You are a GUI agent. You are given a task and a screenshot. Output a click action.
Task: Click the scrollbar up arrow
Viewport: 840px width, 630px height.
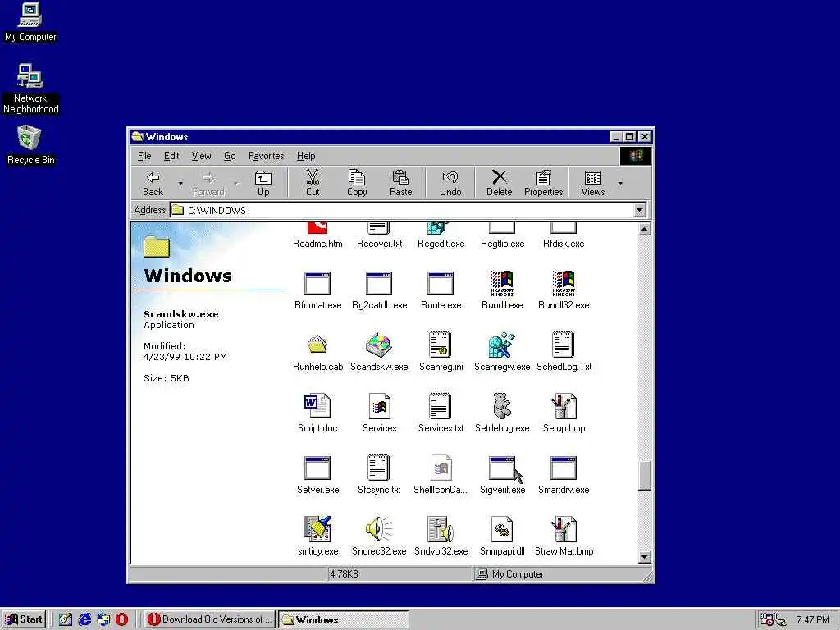point(645,230)
